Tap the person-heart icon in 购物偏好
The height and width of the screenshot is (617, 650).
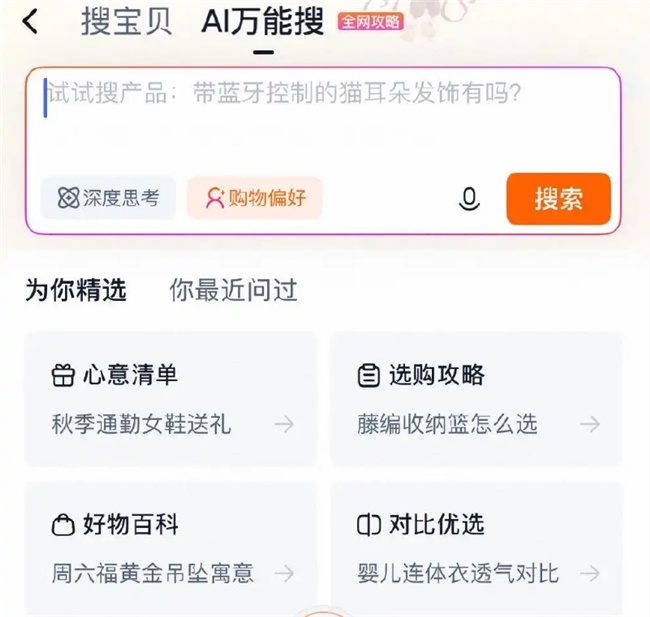pos(214,198)
